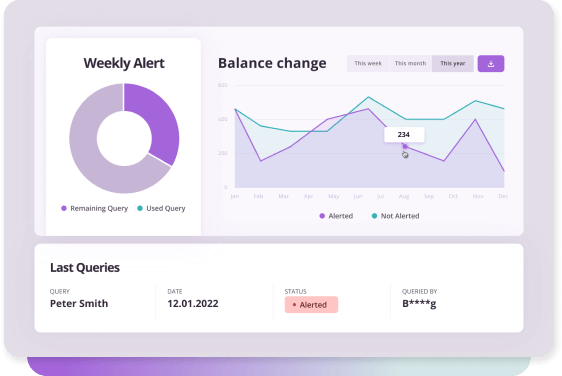Viewport: 562px width, 376px height.
Task: Click the QUERIED BY column header
Action: (419, 291)
